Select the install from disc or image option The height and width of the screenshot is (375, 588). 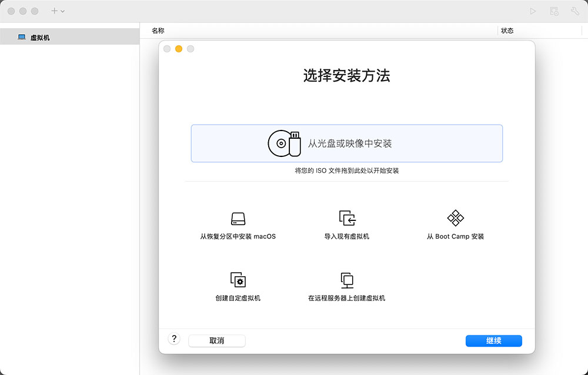(346, 143)
